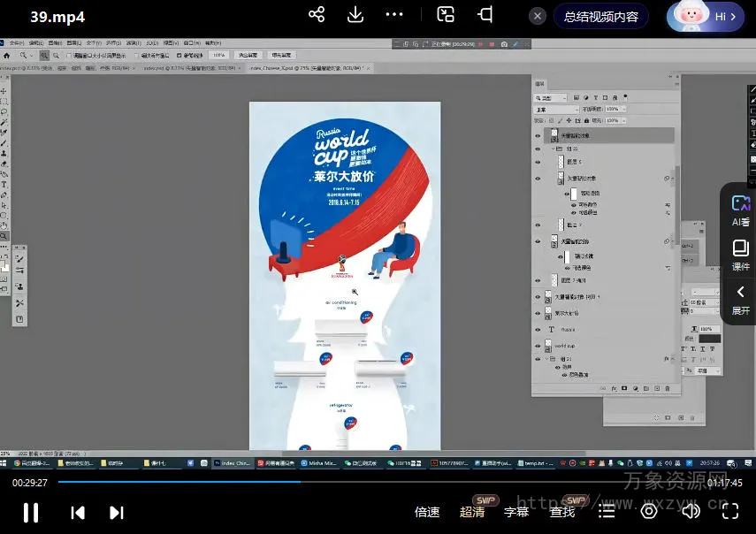This screenshot has height=534, width=756.
Task: Pause the video playback
Action: click(30, 512)
